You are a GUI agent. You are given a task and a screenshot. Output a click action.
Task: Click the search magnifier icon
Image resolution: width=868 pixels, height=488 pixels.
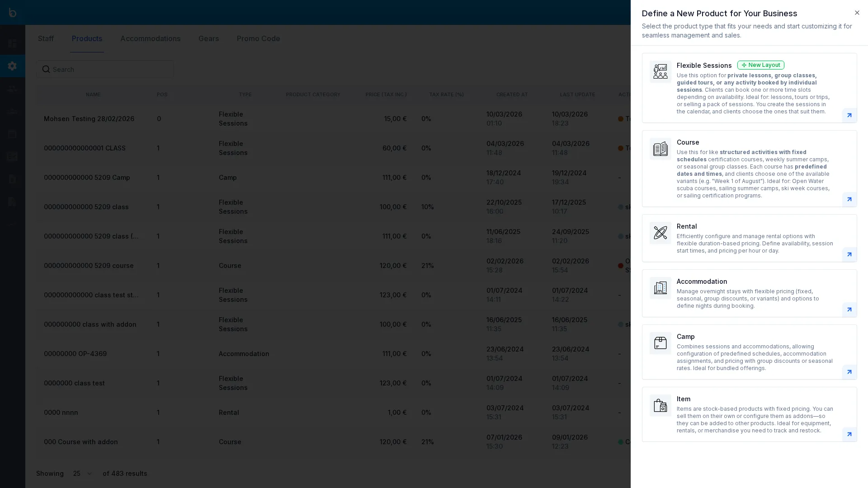pyautogui.click(x=47, y=69)
